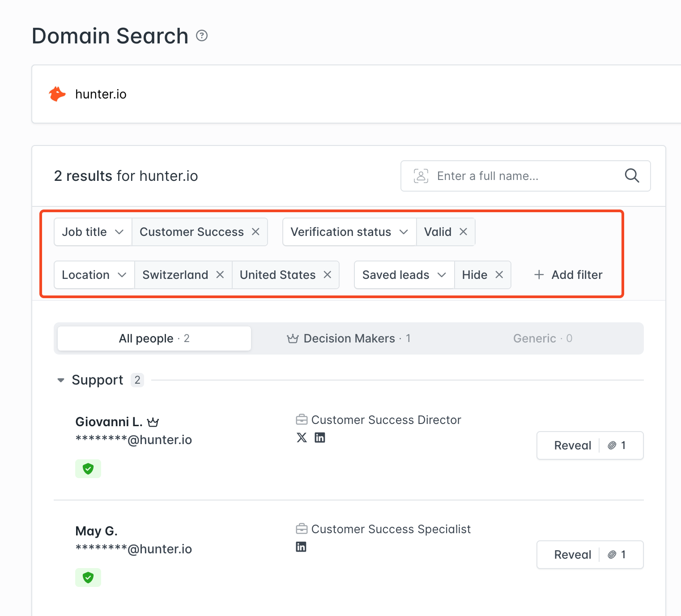Remove the United States location filter
Image resolution: width=681 pixels, height=616 pixels.
(x=328, y=275)
